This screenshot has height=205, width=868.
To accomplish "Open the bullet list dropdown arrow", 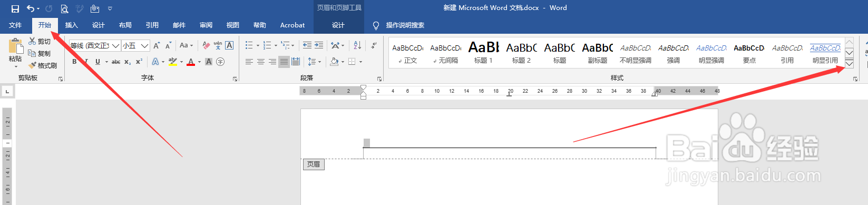I will (x=258, y=45).
